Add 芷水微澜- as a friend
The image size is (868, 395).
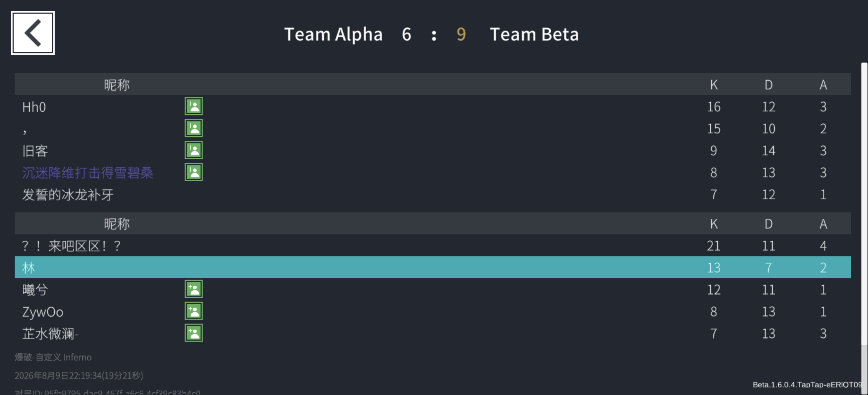(193, 333)
